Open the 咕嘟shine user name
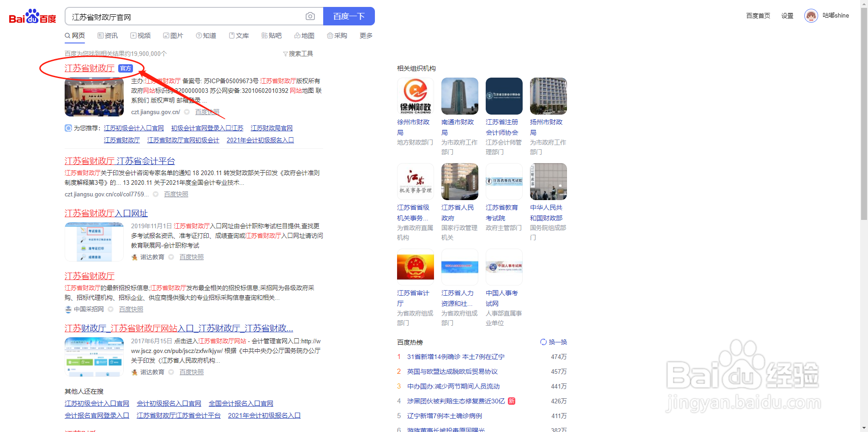Screen dimensions: 868x432 836,16
